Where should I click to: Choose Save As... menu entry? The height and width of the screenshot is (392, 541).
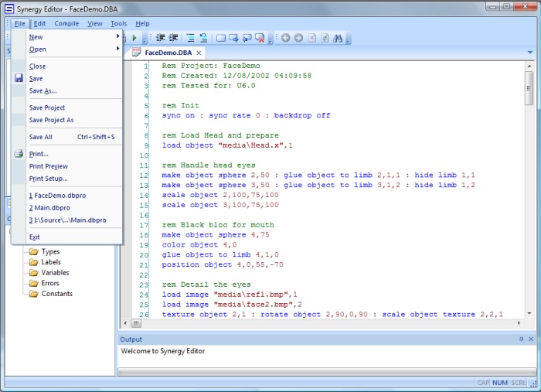[67, 90]
